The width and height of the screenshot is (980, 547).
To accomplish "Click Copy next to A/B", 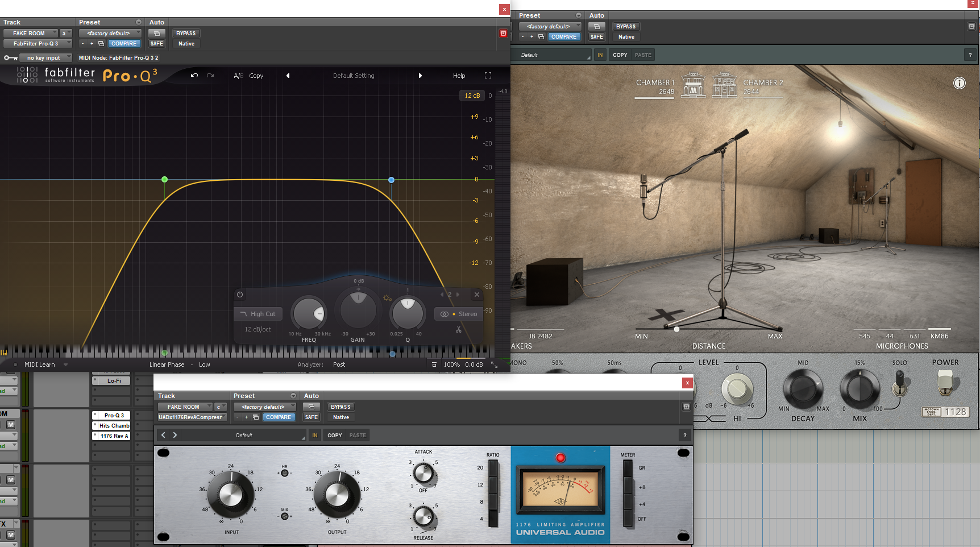I will [256, 76].
